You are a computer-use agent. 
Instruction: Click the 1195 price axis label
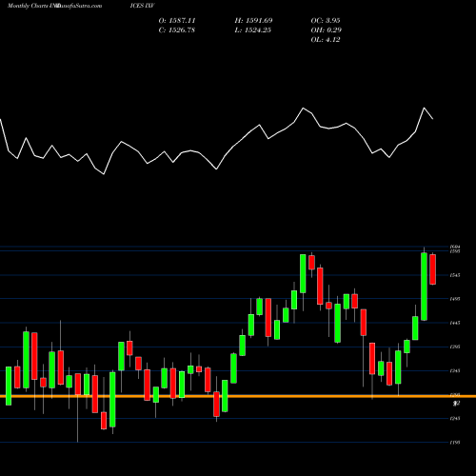pos(455,442)
